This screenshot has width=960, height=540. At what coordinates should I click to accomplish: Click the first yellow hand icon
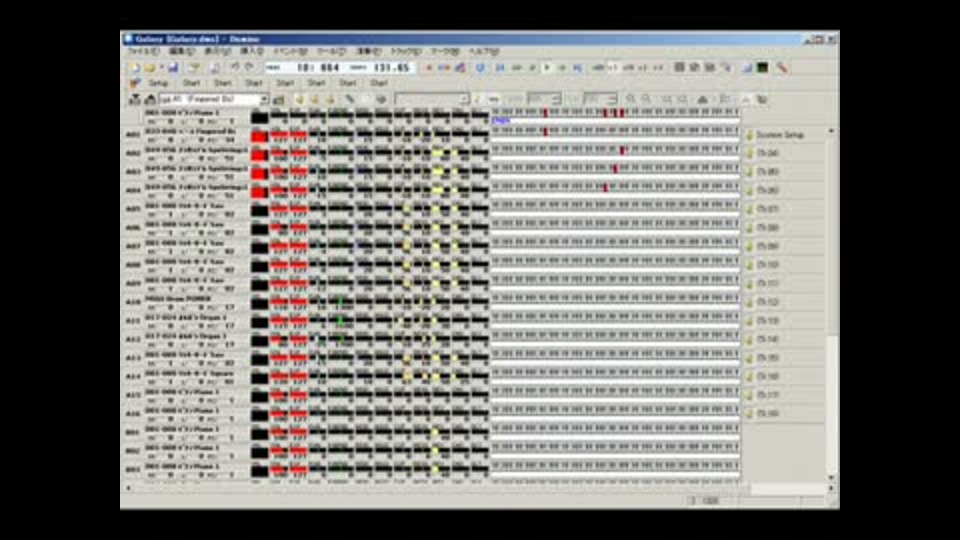point(299,99)
